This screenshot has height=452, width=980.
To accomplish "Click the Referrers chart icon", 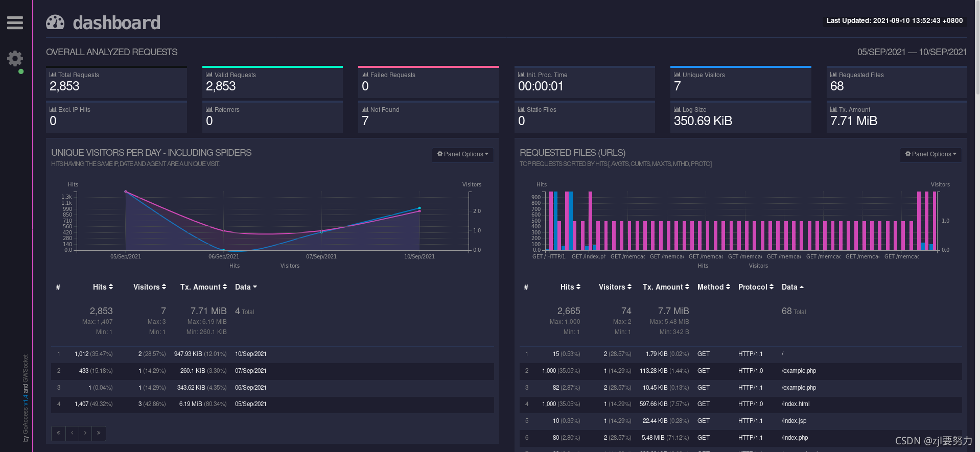I will (209, 109).
